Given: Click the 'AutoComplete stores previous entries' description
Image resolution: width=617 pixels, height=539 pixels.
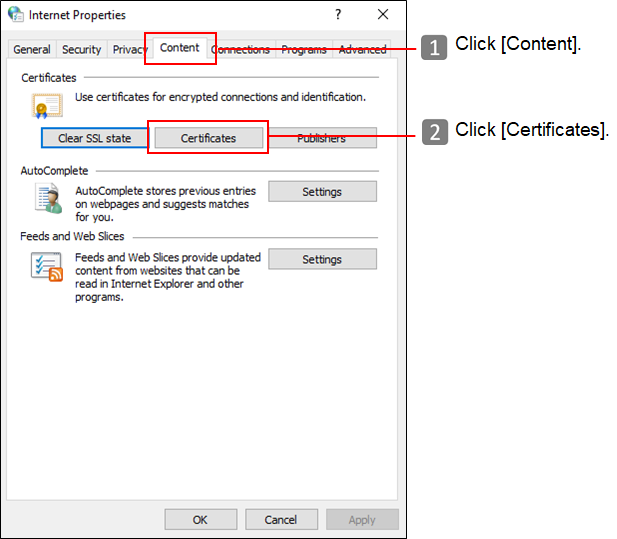Looking at the screenshot, I should point(166,204).
